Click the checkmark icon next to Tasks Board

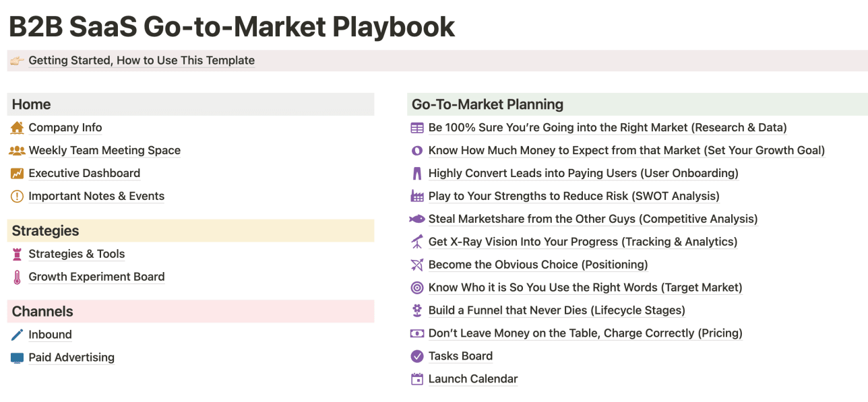[416, 356]
